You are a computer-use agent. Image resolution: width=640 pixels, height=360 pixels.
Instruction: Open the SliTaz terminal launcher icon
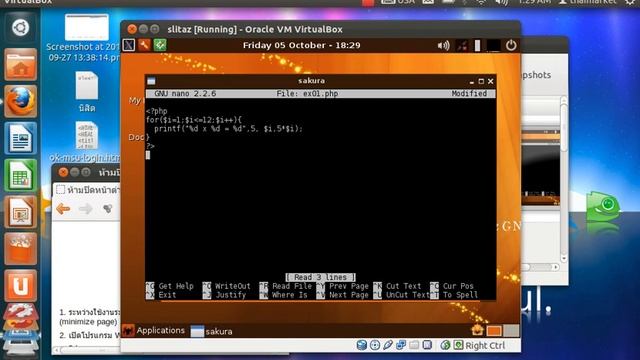(129, 45)
